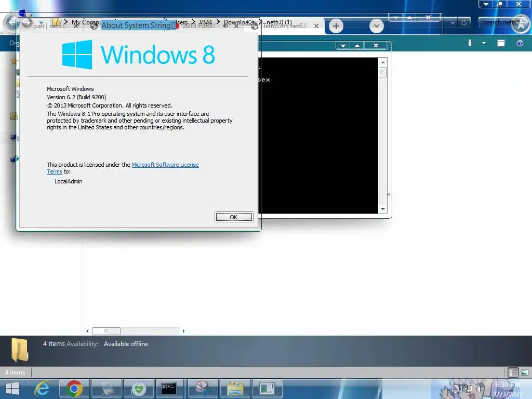Click the right arrow of horizontal scrollbar
This screenshot has width=532, height=399.
click(x=183, y=331)
